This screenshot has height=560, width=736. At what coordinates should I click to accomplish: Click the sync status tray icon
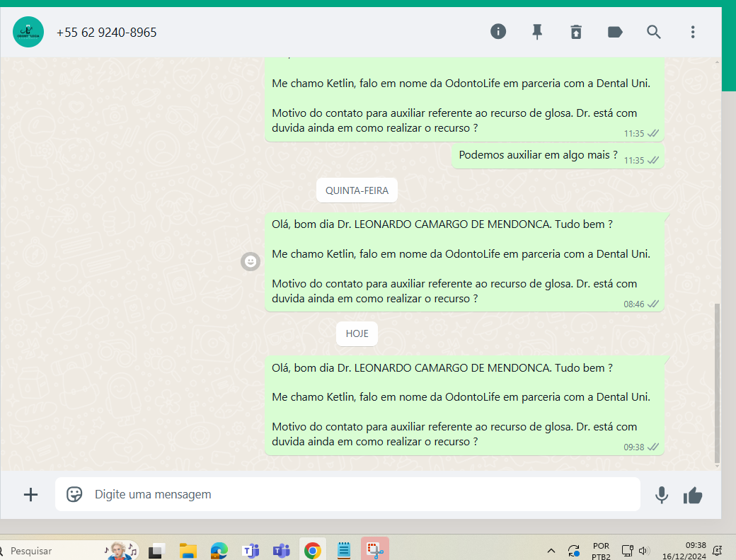574,551
